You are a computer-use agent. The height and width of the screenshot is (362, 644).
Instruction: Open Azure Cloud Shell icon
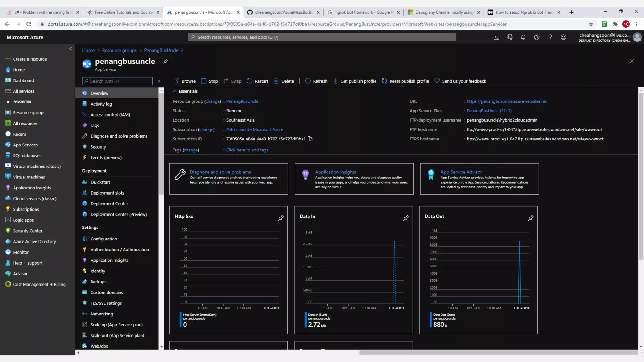tap(496, 37)
